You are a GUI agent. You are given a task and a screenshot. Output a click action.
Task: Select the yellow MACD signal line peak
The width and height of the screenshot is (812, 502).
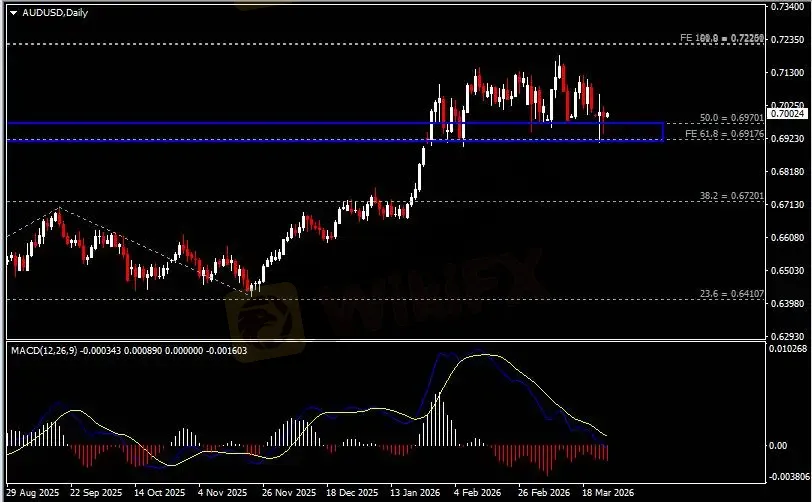[487, 355]
